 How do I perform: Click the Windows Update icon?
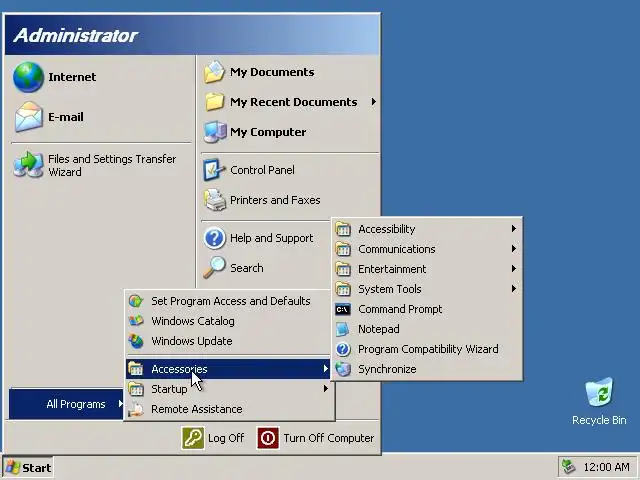click(136, 341)
